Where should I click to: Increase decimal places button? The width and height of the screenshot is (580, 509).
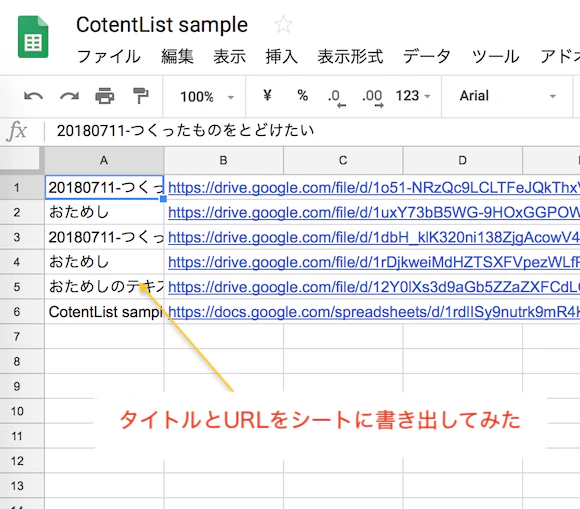(x=372, y=98)
